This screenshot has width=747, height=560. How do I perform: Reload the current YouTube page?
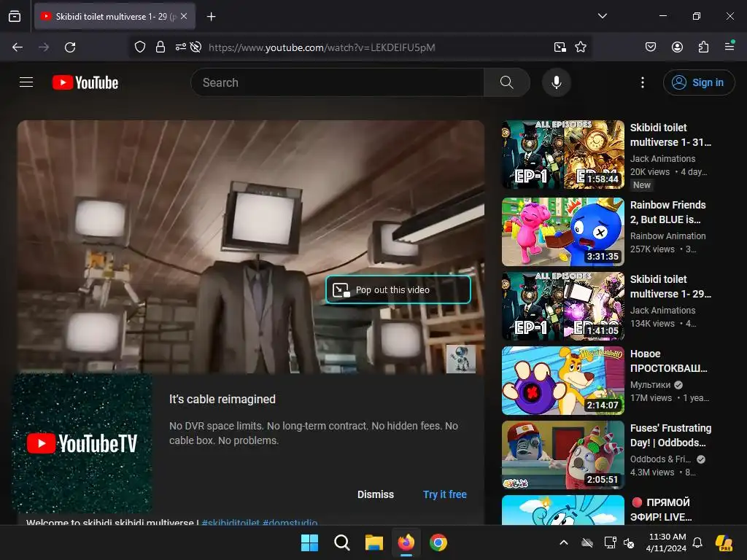(70, 47)
